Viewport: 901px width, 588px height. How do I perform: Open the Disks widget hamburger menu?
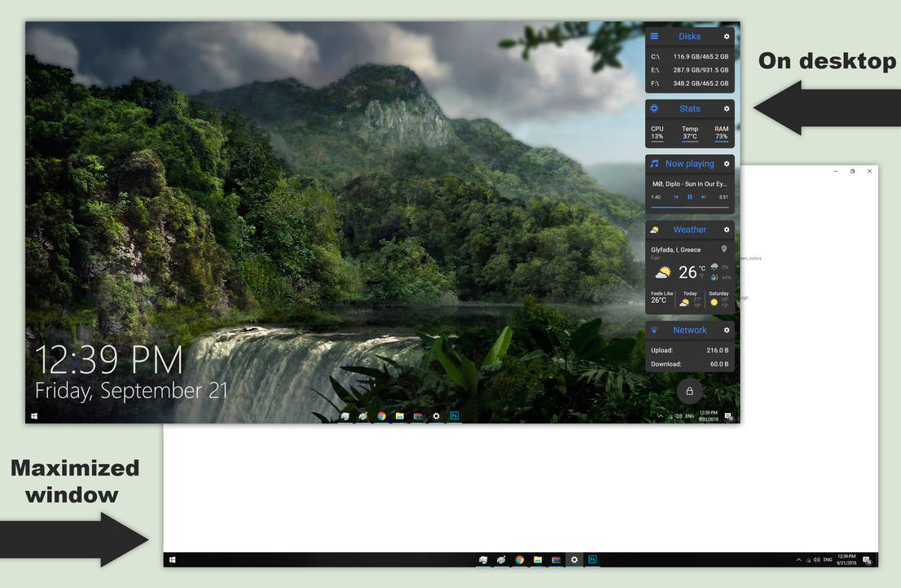(x=653, y=37)
